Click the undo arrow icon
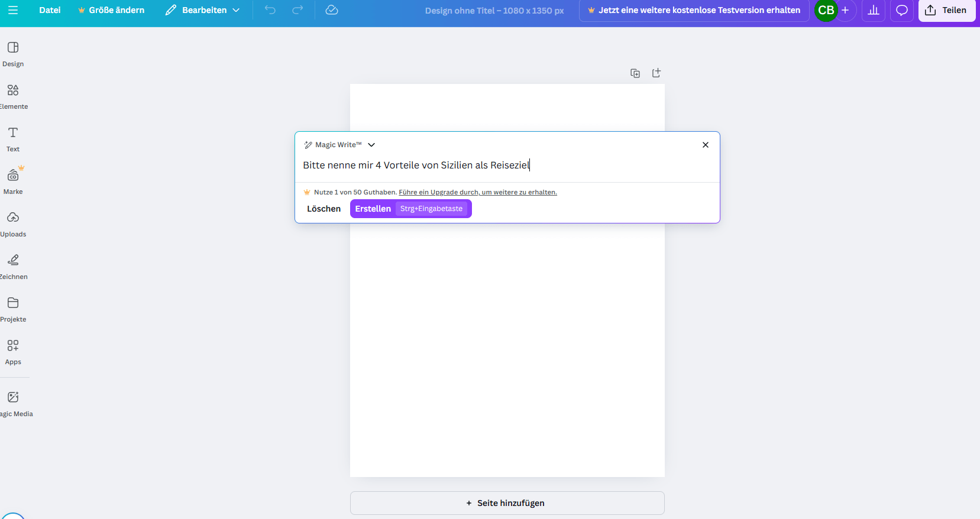 pyautogui.click(x=270, y=10)
